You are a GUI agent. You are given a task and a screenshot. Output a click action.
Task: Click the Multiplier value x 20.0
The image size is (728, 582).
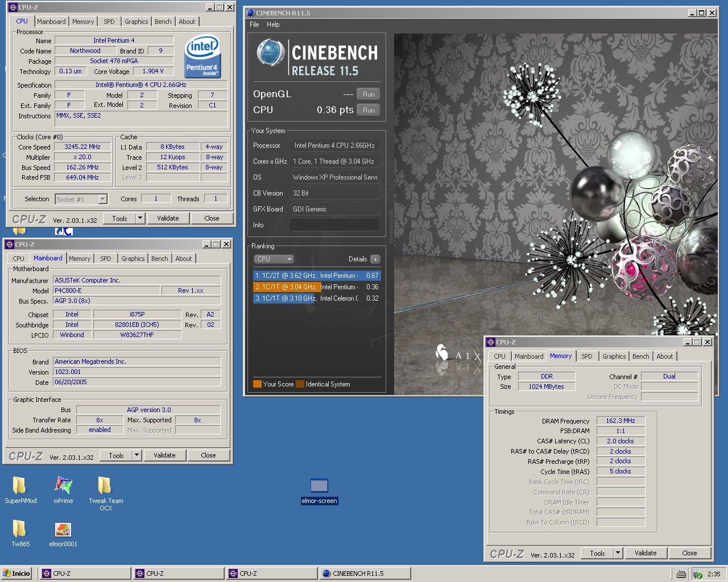[x=82, y=157]
